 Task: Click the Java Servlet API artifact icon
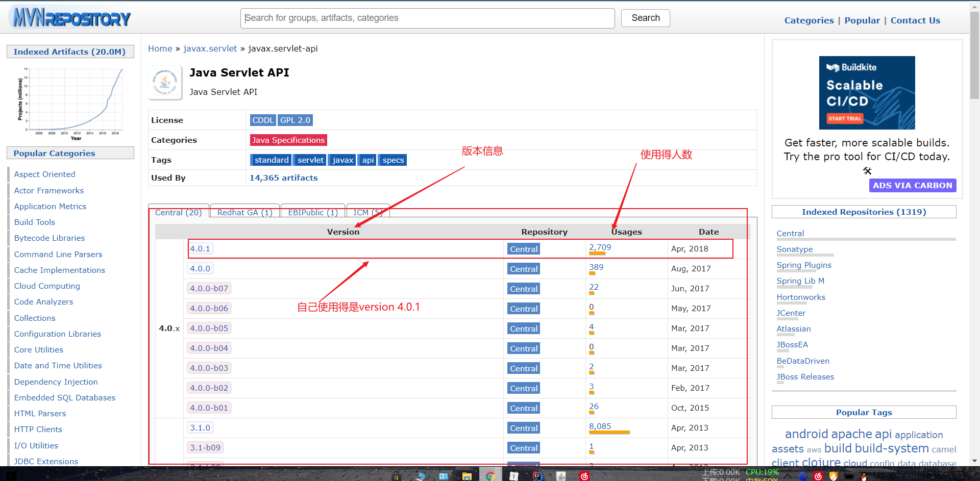(x=165, y=82)
